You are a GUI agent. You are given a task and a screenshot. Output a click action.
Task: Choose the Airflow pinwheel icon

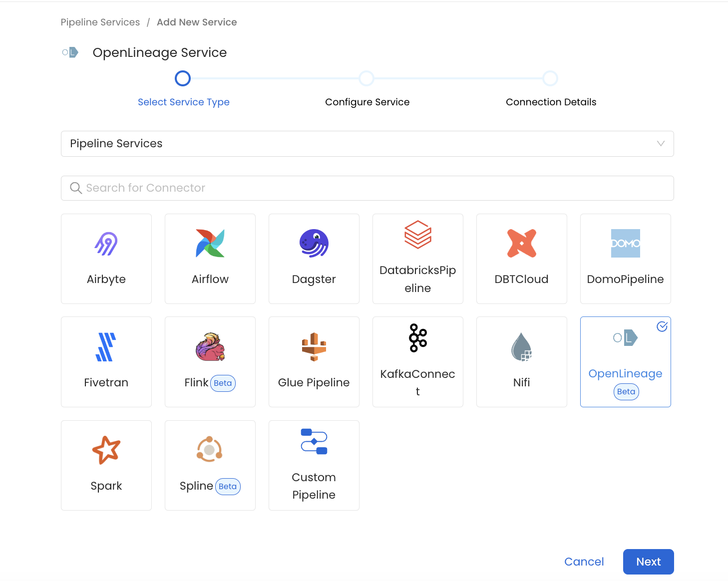pos(210,244)
